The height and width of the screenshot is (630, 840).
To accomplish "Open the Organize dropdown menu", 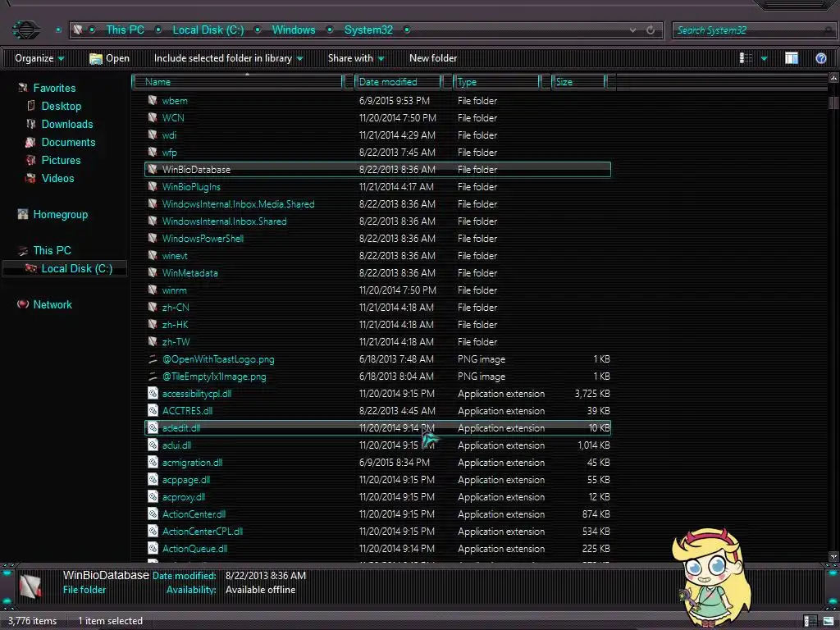I will [x=39, y=58].
